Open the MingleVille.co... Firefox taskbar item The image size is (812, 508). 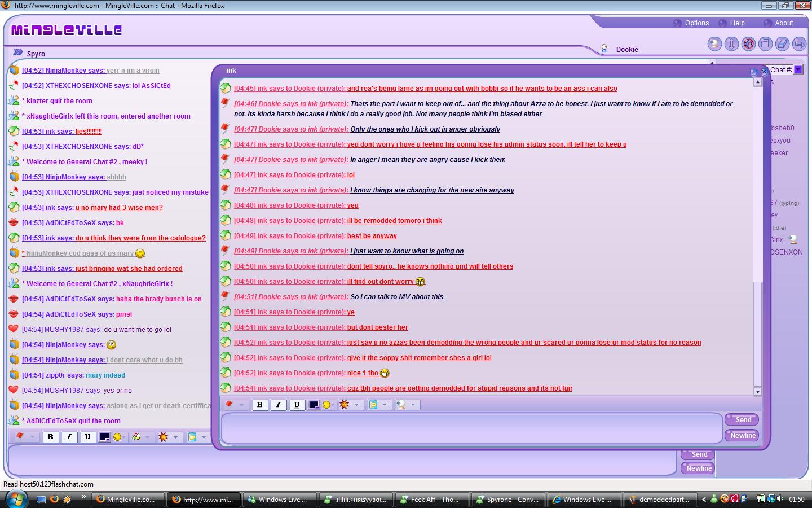coord(128,500)
